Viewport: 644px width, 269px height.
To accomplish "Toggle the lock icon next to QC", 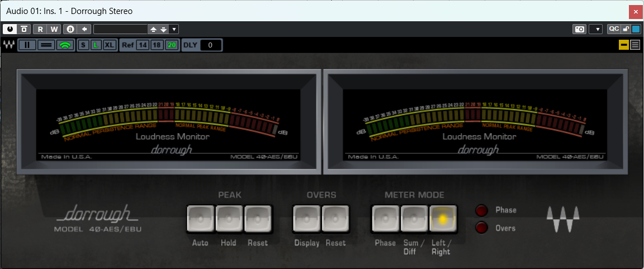I will coord(626,29).
